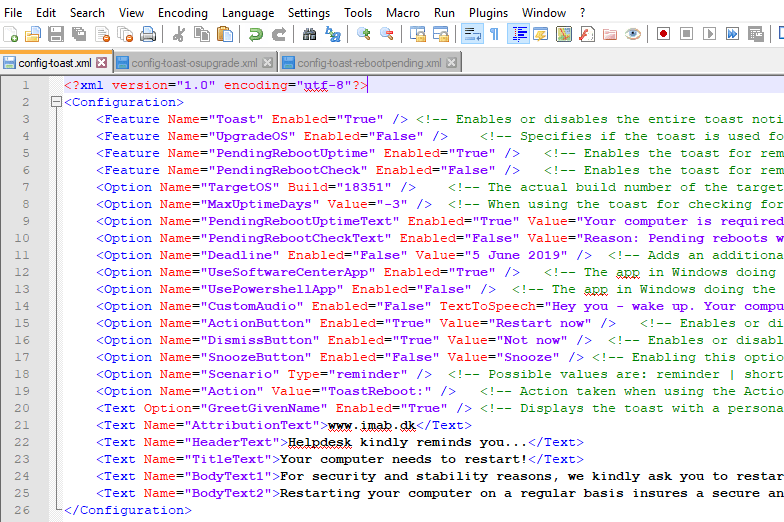Toggle synchronized vertical scrolling icon

pos(418,34)
